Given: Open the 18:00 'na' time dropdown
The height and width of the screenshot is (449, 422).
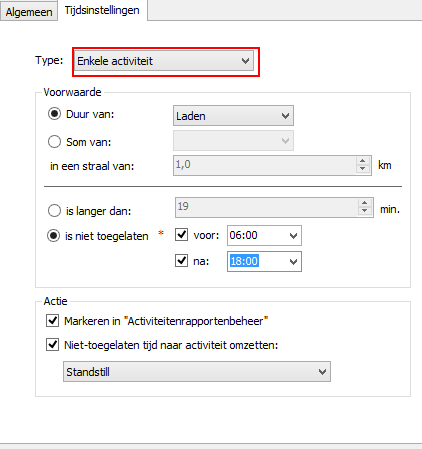Looking at the screenshot, I should [264, 261].
